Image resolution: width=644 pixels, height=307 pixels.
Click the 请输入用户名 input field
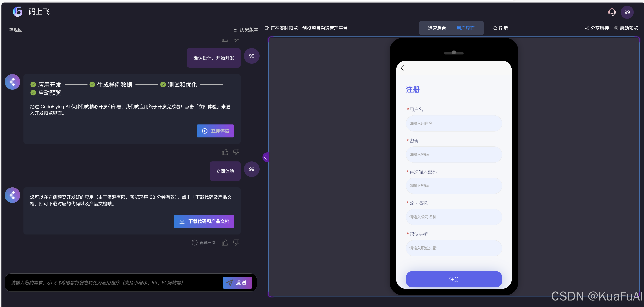pos(454,124)
